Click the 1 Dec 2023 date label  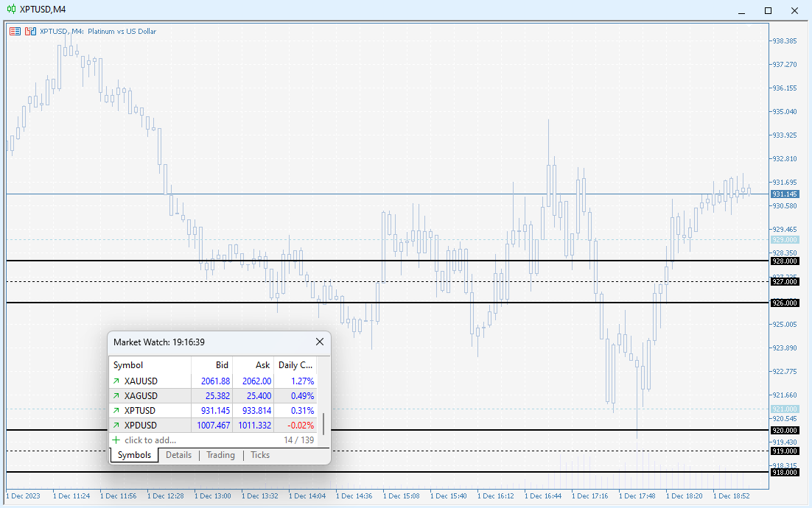(24, 496)
